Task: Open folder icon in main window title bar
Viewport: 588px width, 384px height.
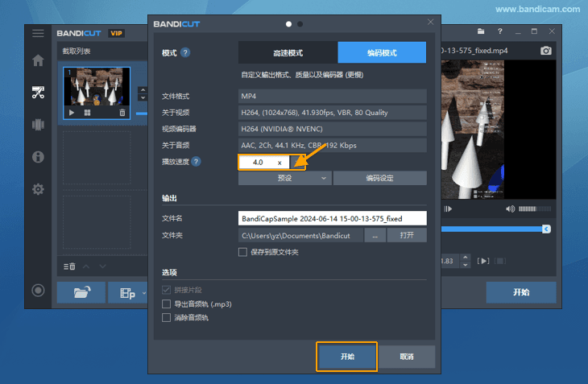Action: pyautogui.click(x=481, y=31)
